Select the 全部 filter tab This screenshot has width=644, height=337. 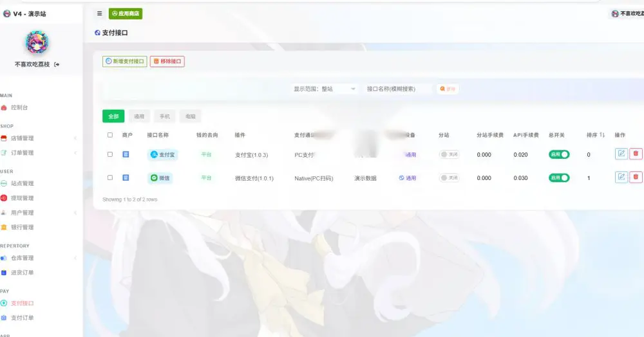[113, 116]
